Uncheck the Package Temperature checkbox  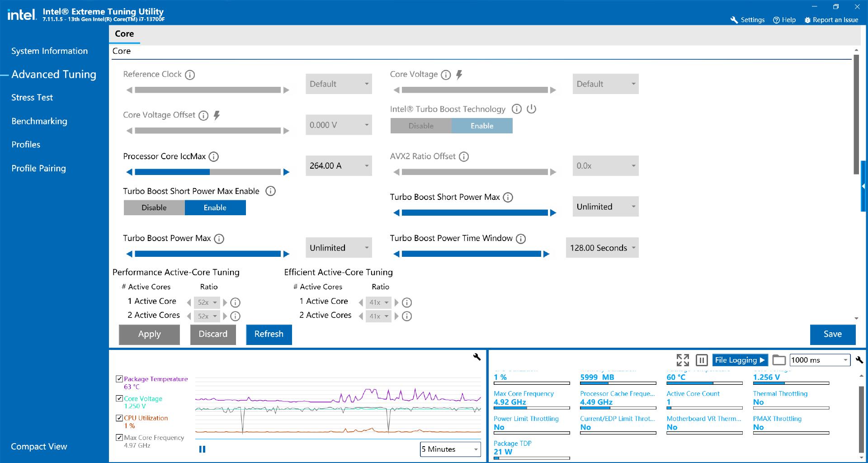point(119,379)
